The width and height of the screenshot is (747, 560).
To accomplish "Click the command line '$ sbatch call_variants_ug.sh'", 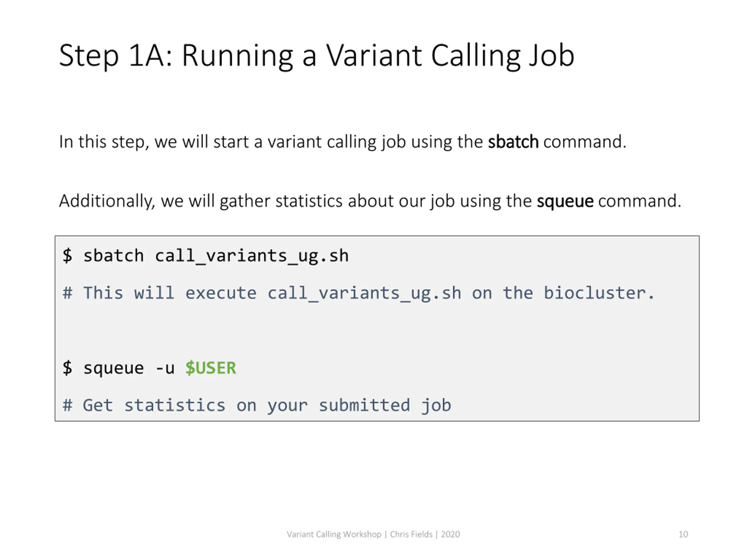I will [205, 256].
